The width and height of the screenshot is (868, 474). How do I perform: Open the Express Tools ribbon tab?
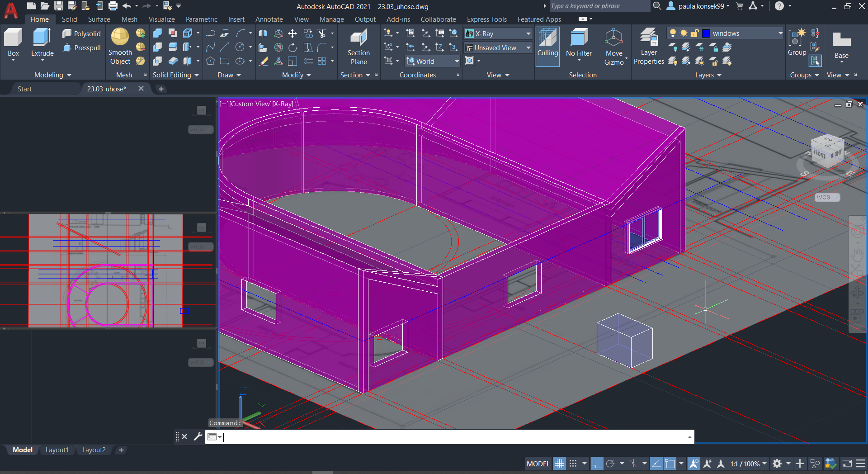[x=486, y=19]
